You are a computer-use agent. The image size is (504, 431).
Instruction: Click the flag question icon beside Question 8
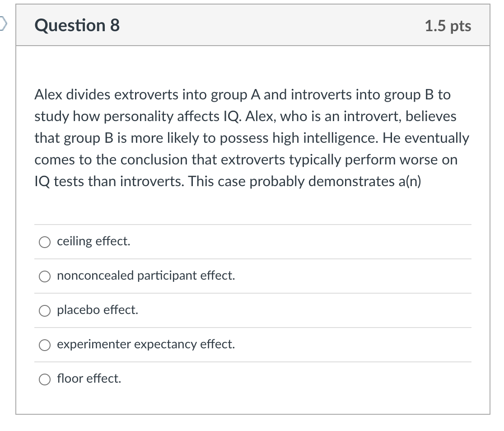[x=3, y=24]
